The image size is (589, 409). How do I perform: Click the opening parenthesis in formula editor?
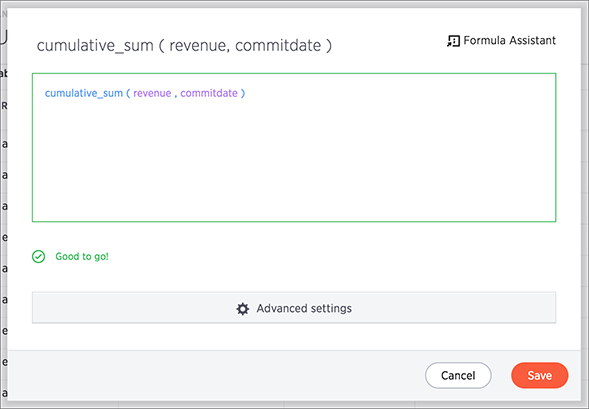[x=128, y=93]
